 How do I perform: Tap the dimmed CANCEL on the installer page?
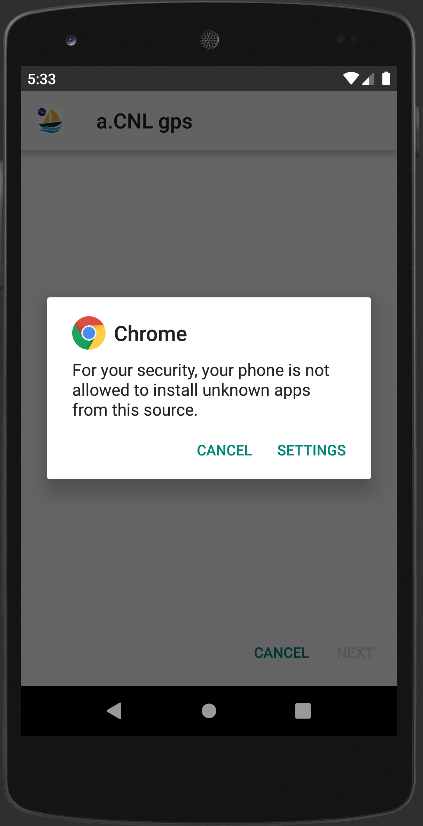click(281, 653)
